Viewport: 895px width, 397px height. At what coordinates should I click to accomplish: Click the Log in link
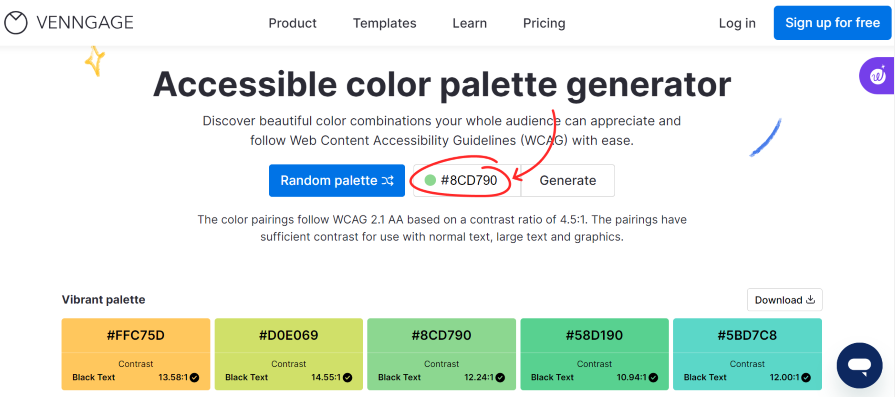(737, 23)
